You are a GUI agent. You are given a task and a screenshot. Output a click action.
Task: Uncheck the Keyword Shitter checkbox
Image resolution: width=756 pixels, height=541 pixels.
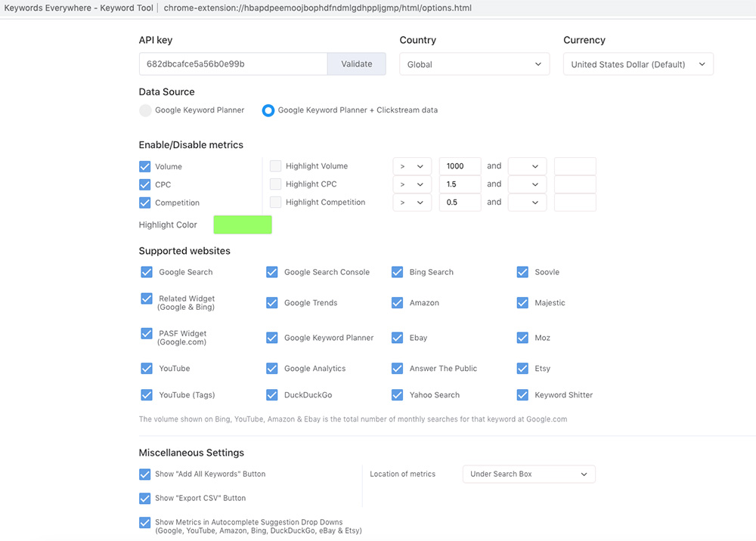pos(522,394)
